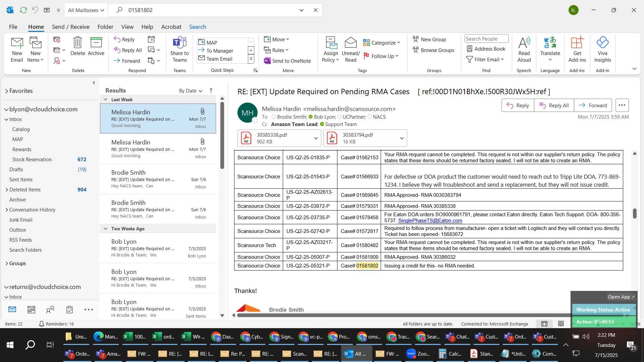Switch to Mail view icon
The image size is (644, 362).
(x=12, y=309)
